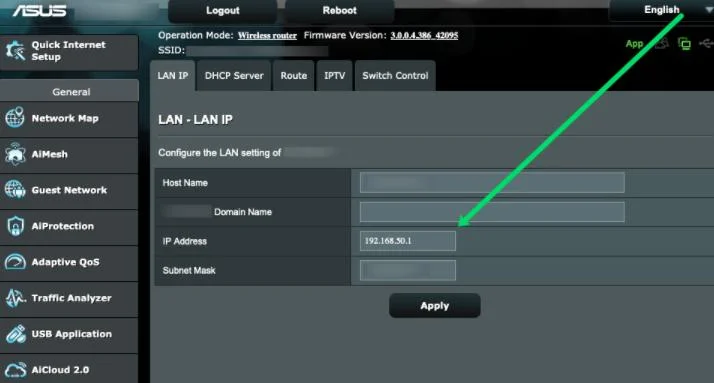714x383 pixels.
Task: Click the AiCloud 2.0 cloud icon
Action: click(15, 370)
